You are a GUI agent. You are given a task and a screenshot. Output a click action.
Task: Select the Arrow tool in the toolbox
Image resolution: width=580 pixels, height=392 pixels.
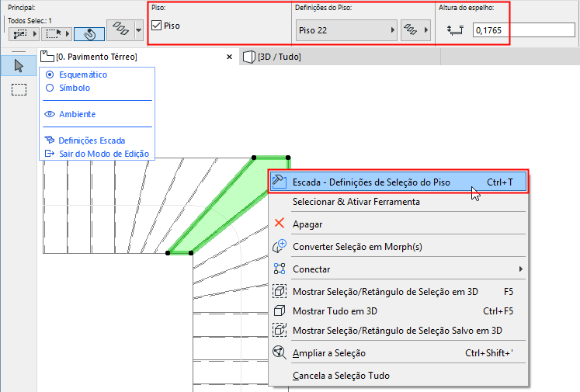click(19, 66)
